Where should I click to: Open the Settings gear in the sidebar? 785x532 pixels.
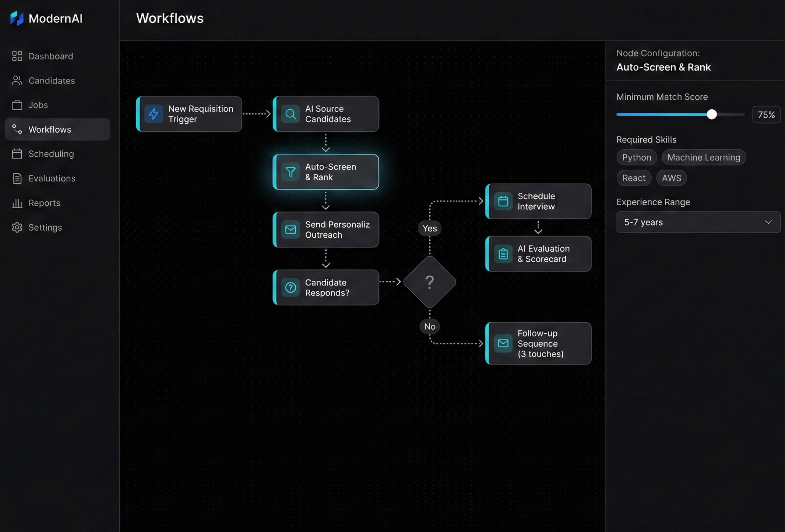[17, 227]
